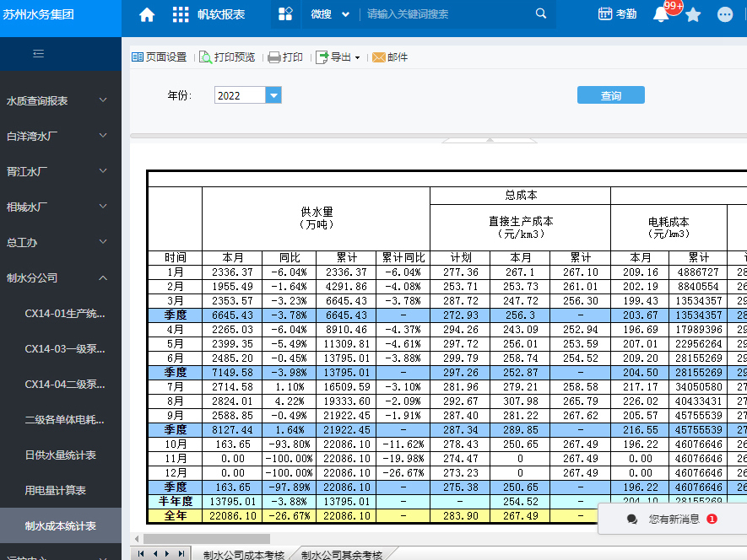The width and height of the screenshot is (747, 560).
Task: Click the home icon in top bar
Action: (x=147, y=14)
